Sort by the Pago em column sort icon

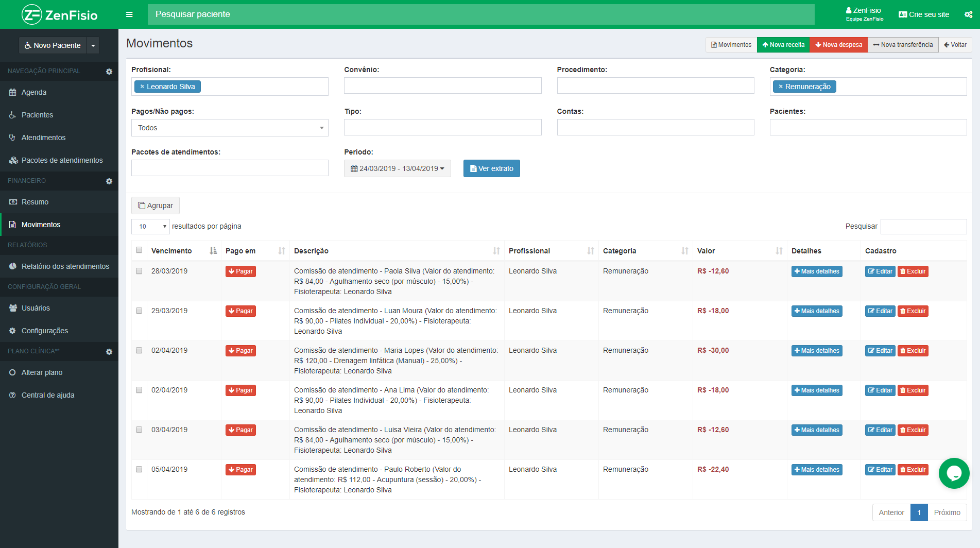tap(282, 251)
